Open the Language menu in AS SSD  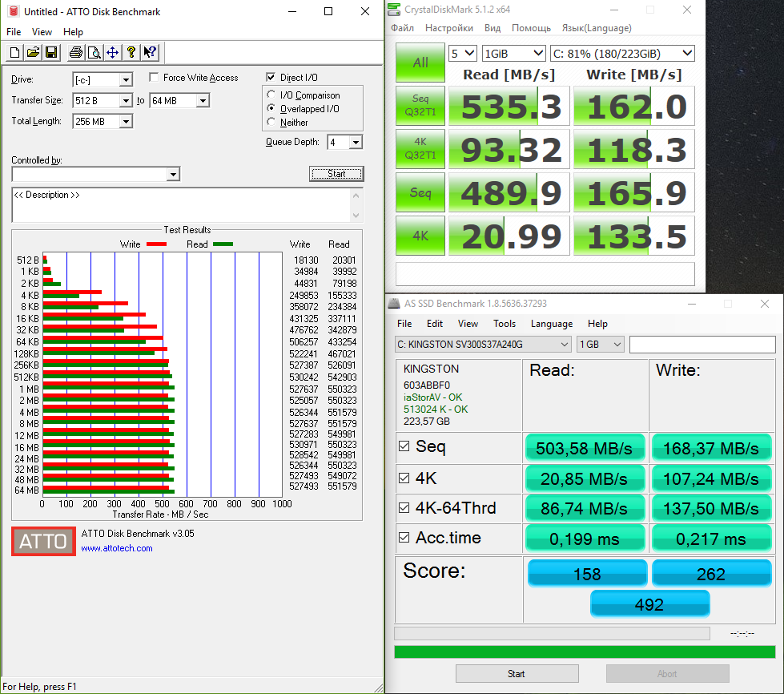coord(552,324)
